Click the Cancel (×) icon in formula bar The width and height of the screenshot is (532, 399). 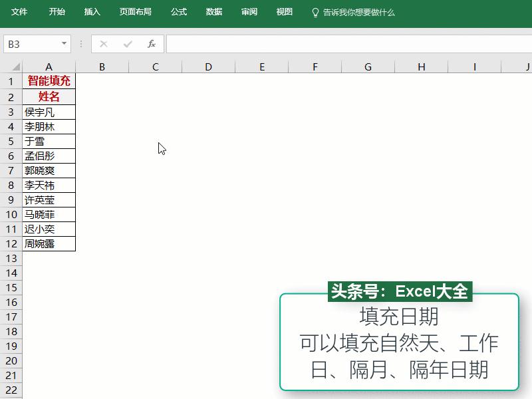coord(102,43)
